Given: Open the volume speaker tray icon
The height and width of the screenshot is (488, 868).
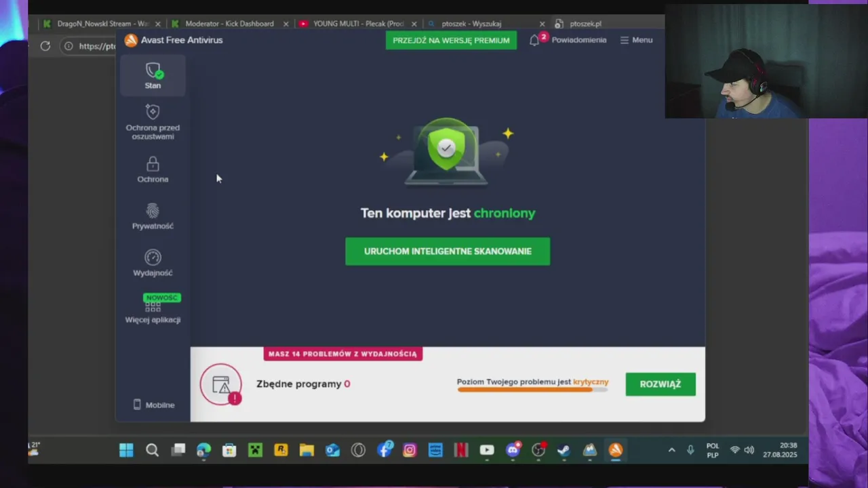Looking at the screenshot, I should click(749, 450).
